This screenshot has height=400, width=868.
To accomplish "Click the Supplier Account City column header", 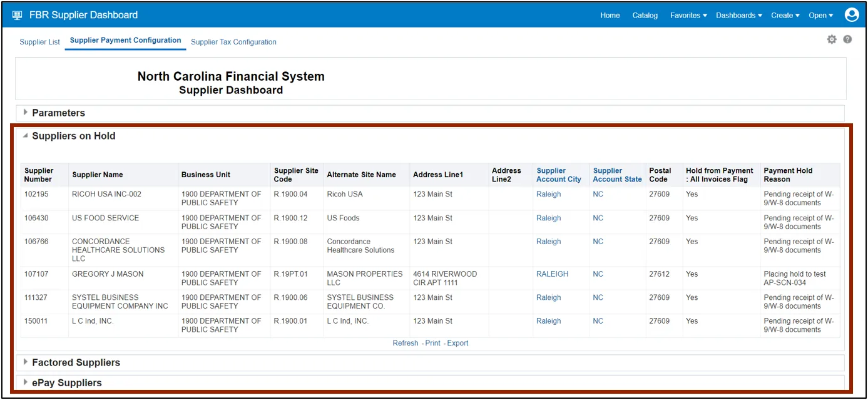I will [x=558, y=175].
